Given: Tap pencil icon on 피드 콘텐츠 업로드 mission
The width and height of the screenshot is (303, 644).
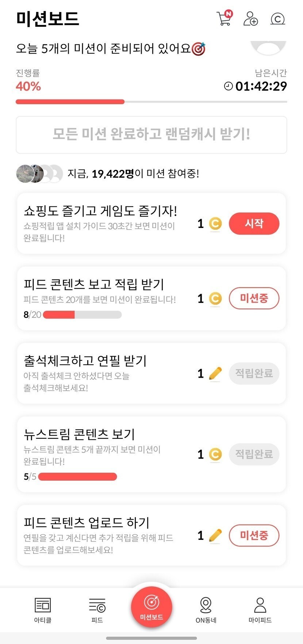Looking at the screenshot, I should point(215,536).
